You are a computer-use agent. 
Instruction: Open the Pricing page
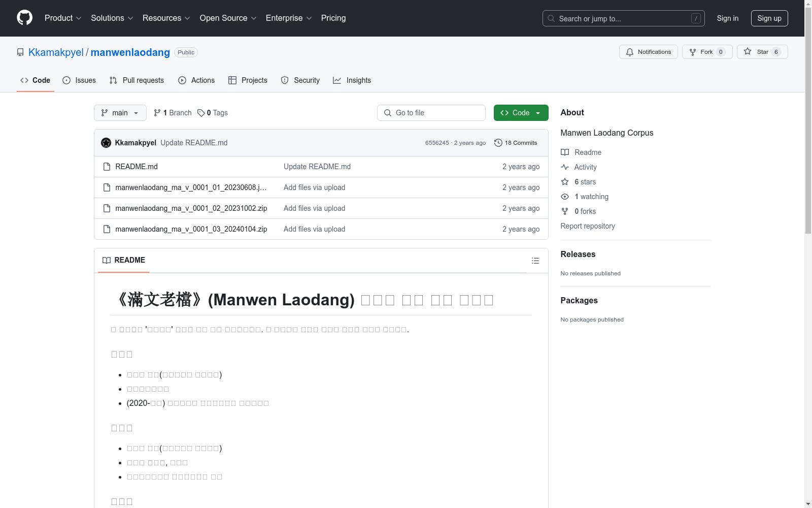[x=333, y=18]
